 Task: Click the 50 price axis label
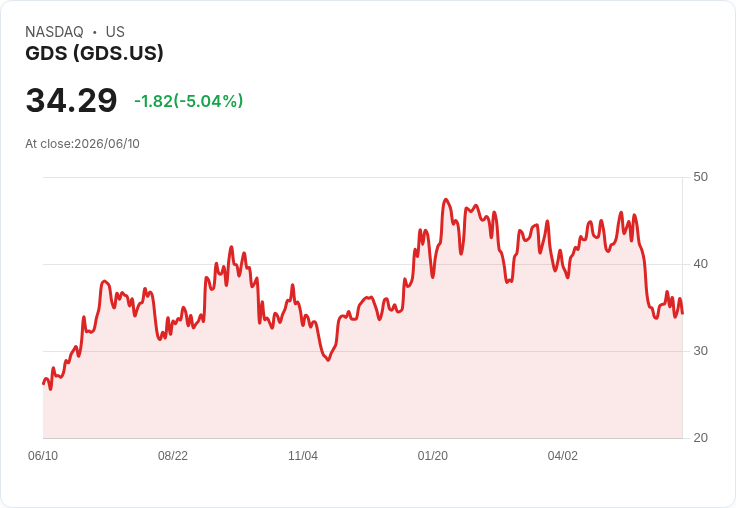(700, 177)
